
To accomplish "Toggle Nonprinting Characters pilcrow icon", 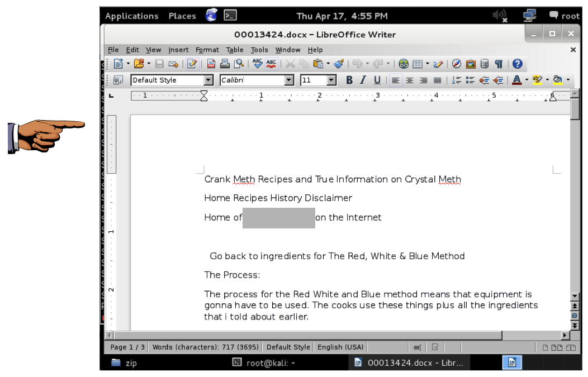I will coord(499,64).
